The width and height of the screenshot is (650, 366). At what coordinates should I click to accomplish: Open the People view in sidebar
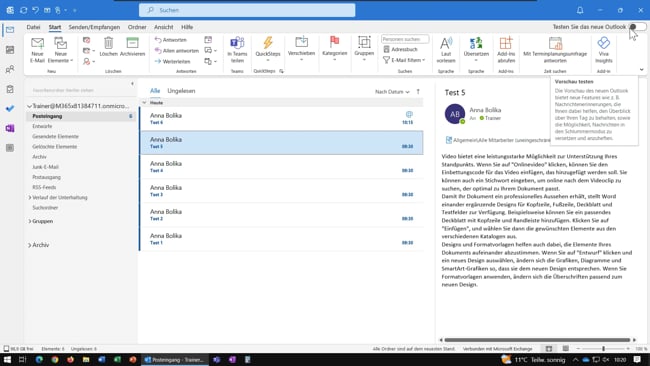point(10,69)
